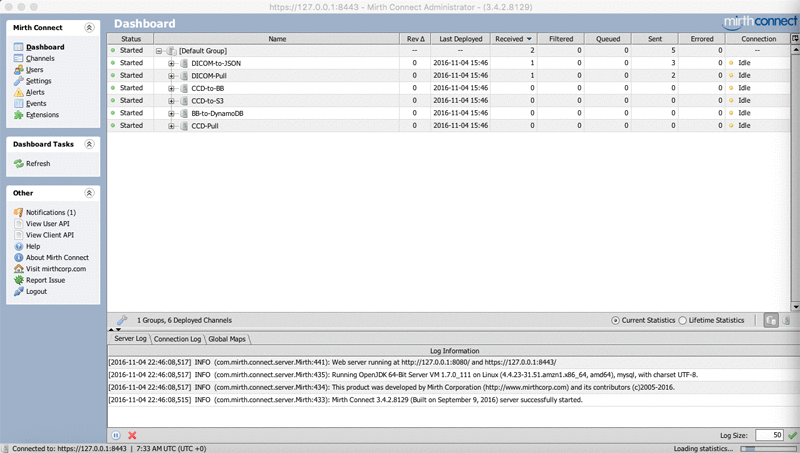
Task: Expand the CCD-Pull channel row
Action: pos(171,126)
